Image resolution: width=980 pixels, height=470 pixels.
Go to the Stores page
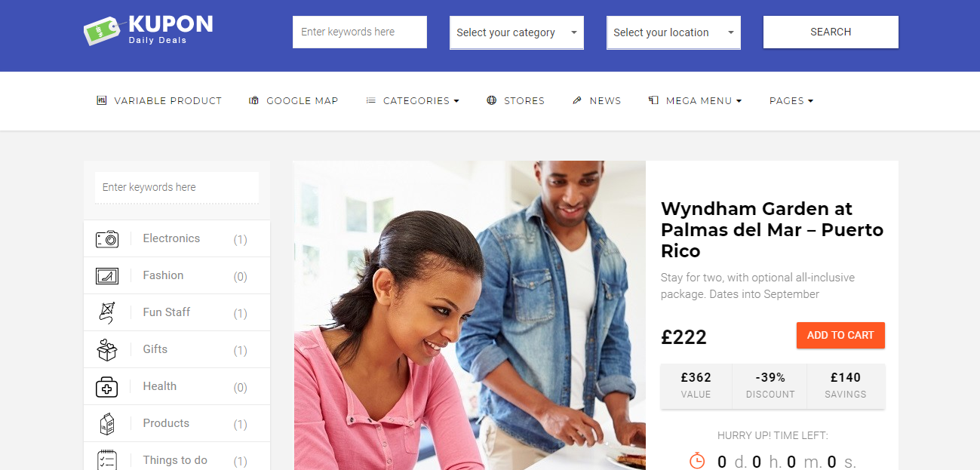tap(515, 100)
